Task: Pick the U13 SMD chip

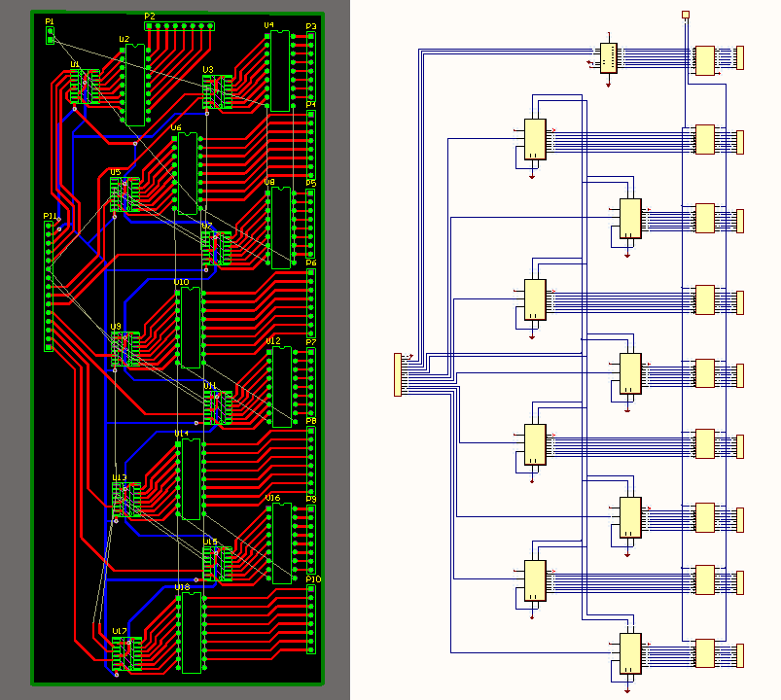Action: [x=125, y=500]
